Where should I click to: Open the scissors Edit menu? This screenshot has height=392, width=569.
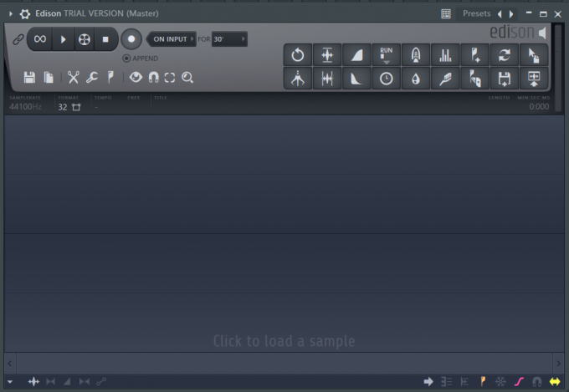pyautogui.click(x=74, y=77)
